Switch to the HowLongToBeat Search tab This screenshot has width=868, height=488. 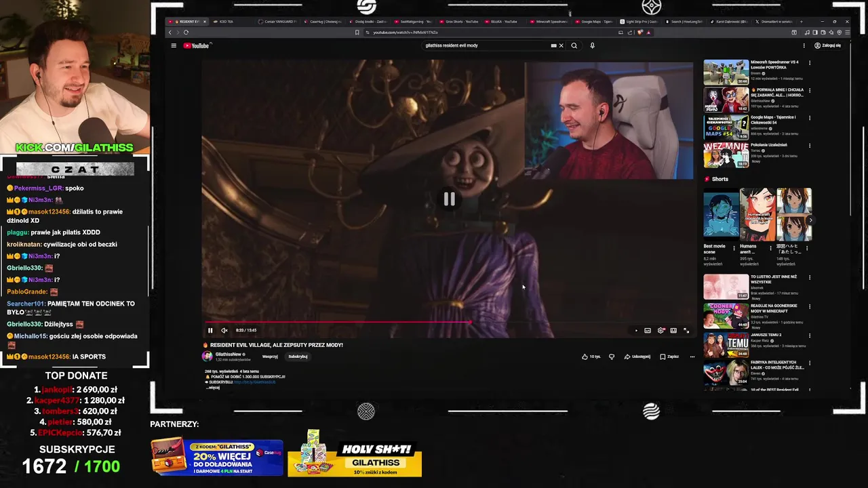[x=686, y=22]
